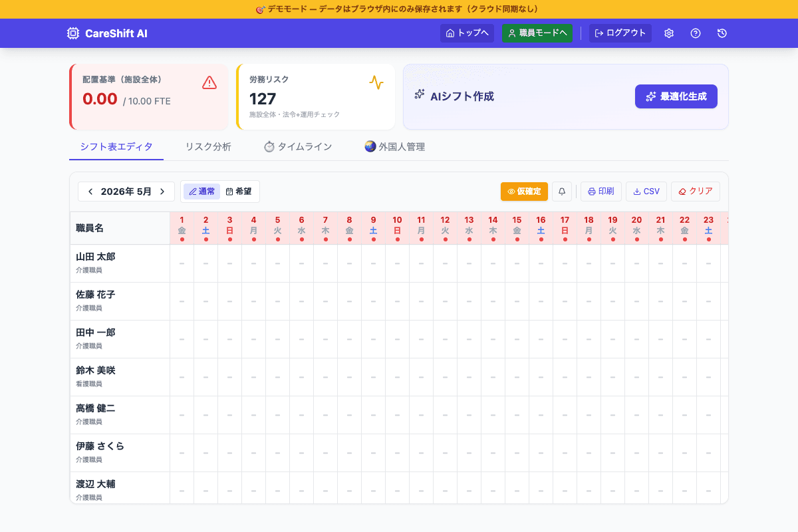The width and height of the screenshot is (798, 532).
Task: Open the 外国人管理 tab
Action: (x=394, y=147)
